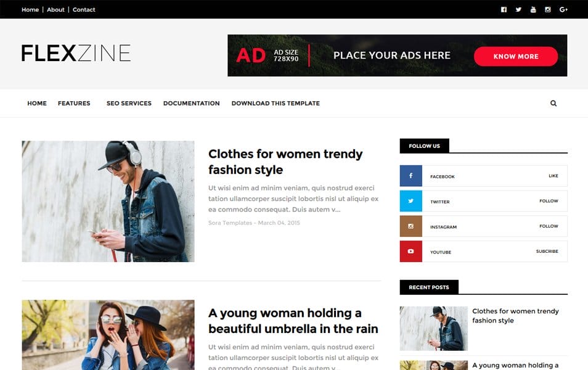Select the Facebook icon in Follow Us panel
Screen dimensions: 588x370
(410, 176)
